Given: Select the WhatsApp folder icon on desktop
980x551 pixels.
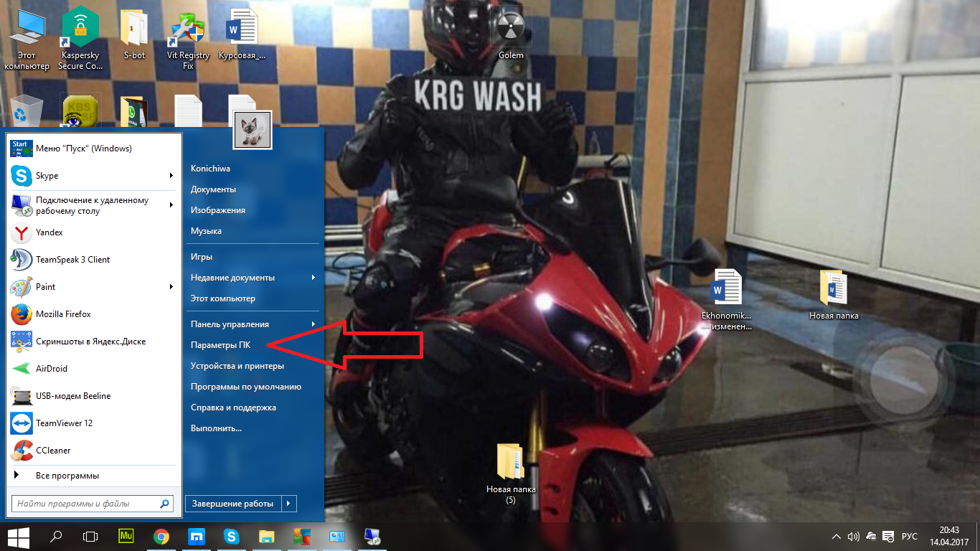Looking at the screenshot, I should (134, 111).
